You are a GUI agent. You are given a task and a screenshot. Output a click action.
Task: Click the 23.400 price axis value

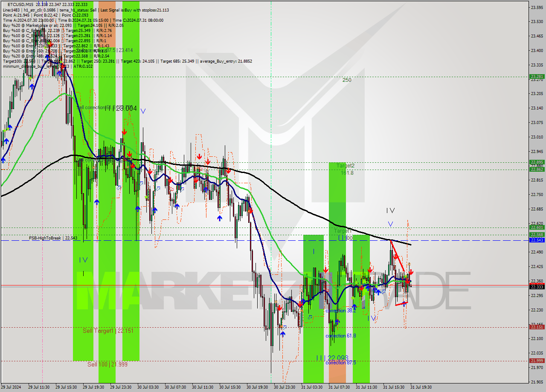(x=537, y=50)
